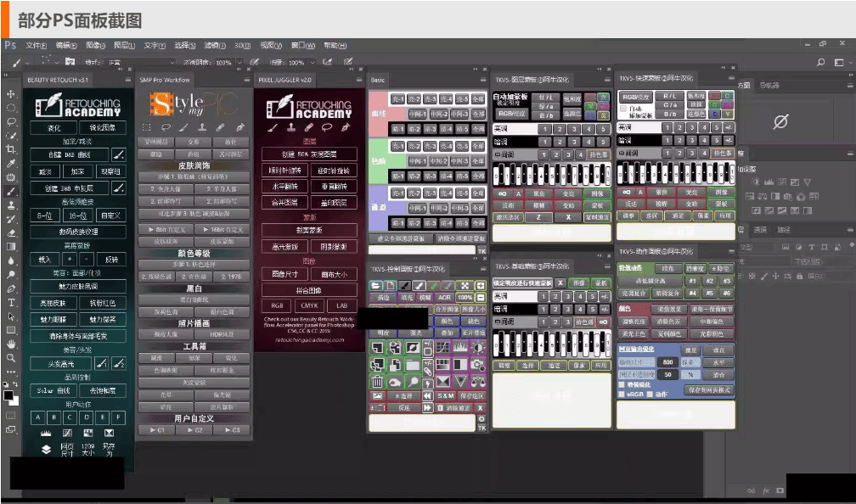
Task: Select the Eyedropper tool
Action: [11, 163]
